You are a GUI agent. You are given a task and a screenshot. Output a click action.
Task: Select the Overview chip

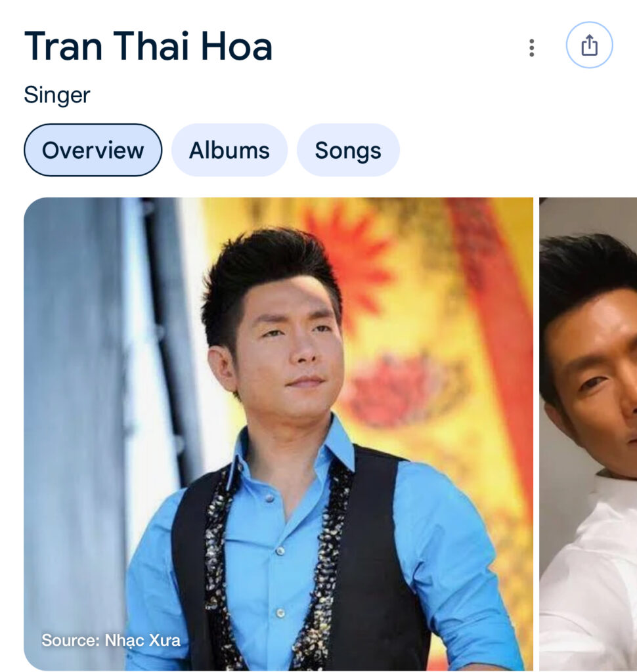tap(93, 150)
